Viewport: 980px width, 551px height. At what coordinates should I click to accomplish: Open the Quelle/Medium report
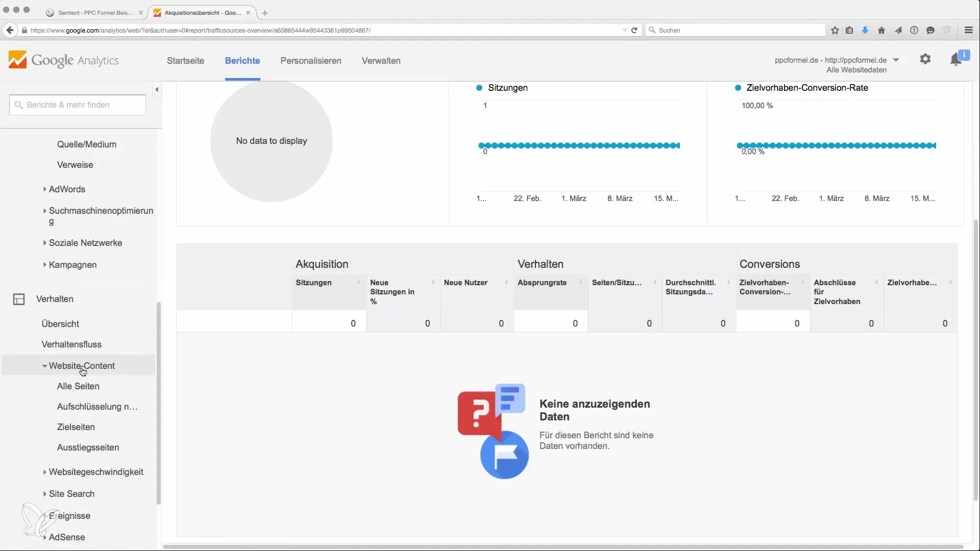tap(87, 144)
